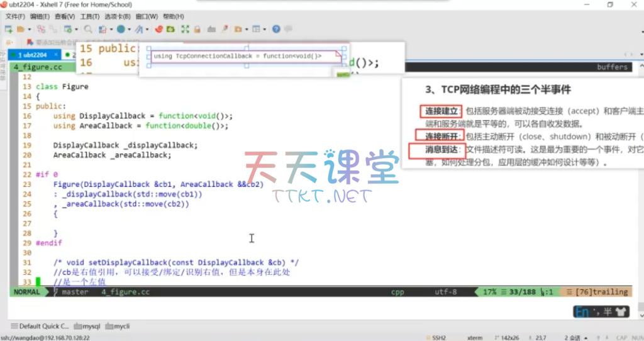Launch Xftp with the green toolbar icon

pos(171,29)
